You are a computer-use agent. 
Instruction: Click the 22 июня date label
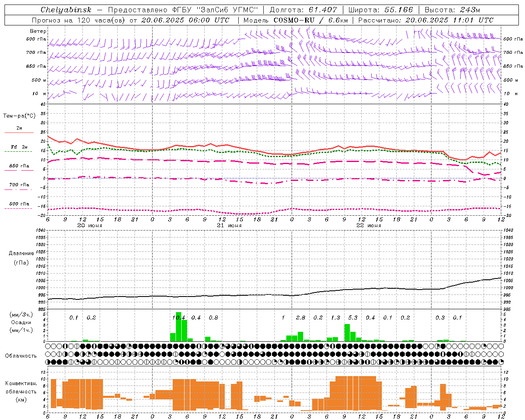tap(369, 226)
